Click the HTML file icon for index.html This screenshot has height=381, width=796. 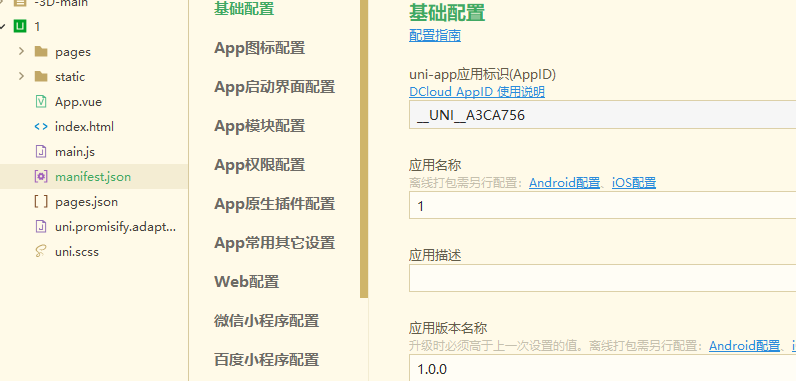pyautogui.click(x=41, y=126)
